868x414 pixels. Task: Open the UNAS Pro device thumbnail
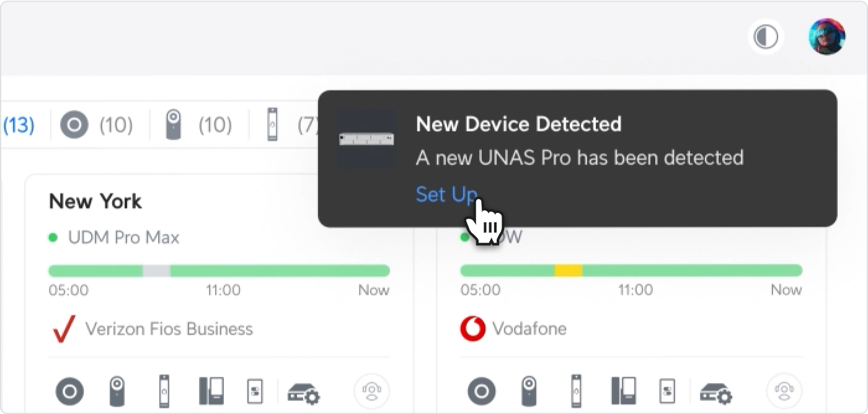(x=367, y=140)
